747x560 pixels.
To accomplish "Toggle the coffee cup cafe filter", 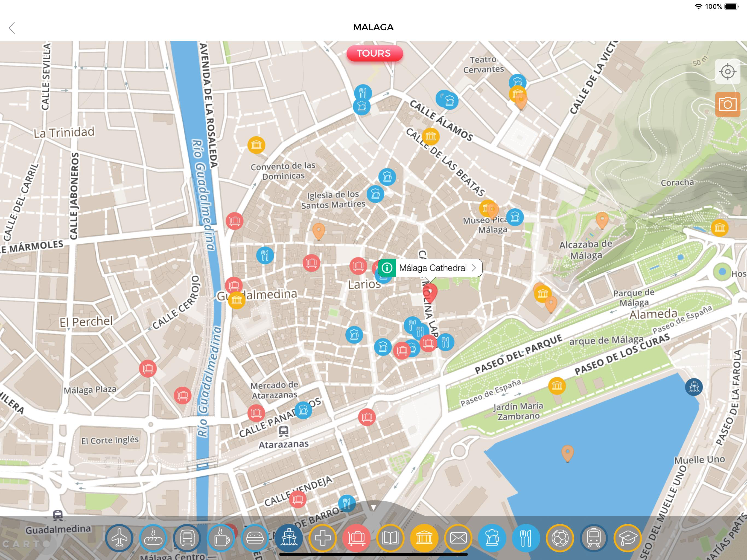I will tap(221, 538).
